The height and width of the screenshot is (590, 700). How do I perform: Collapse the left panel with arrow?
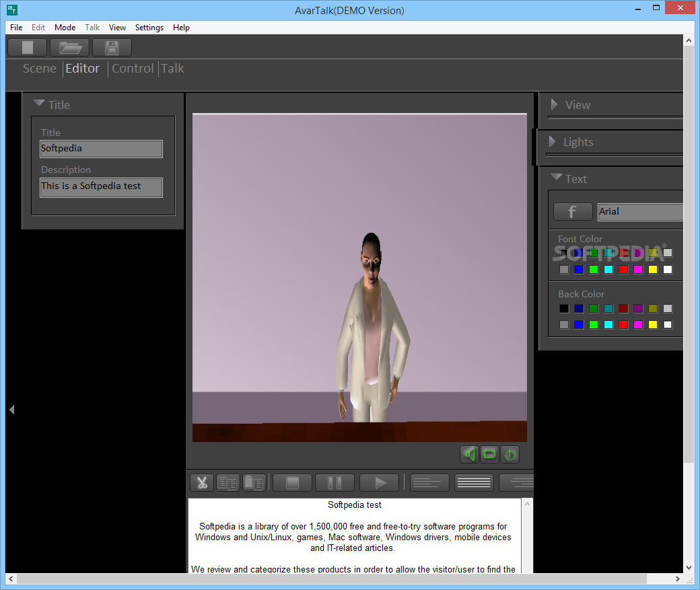tap(12, 410)
